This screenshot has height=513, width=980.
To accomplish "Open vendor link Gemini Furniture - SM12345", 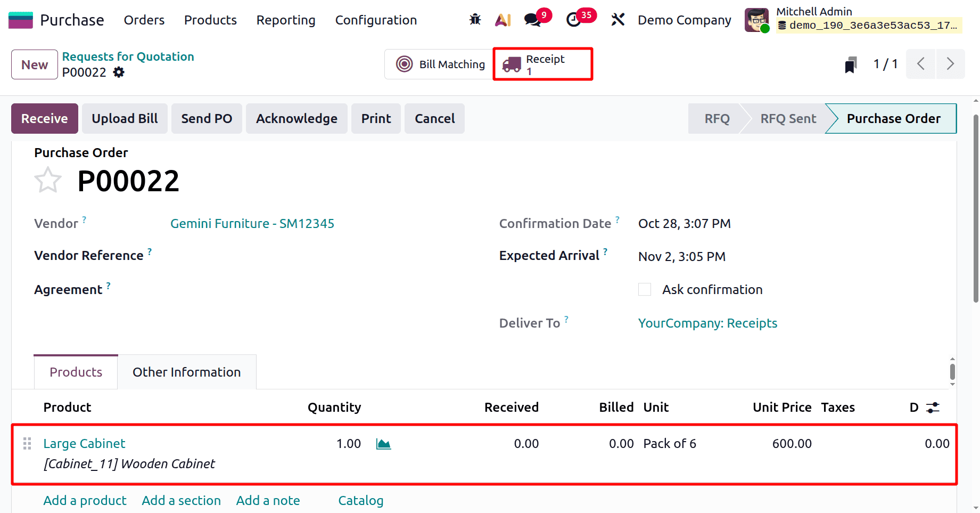I will [x=252, y=223].
